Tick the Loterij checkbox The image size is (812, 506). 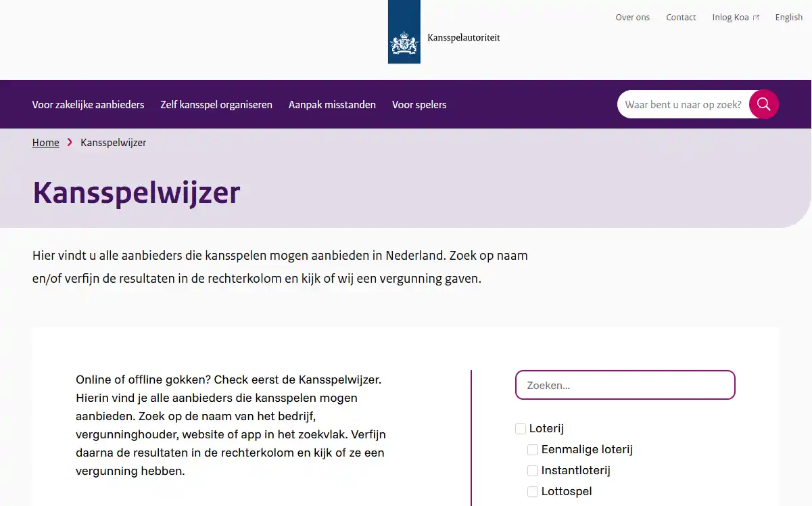pyautogui.click(x=521, y=428)
